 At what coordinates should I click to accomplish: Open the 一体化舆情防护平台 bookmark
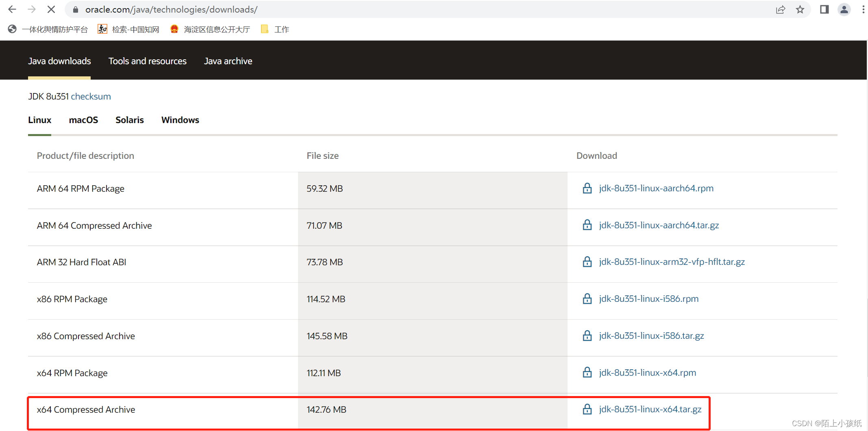pos(48,29)
